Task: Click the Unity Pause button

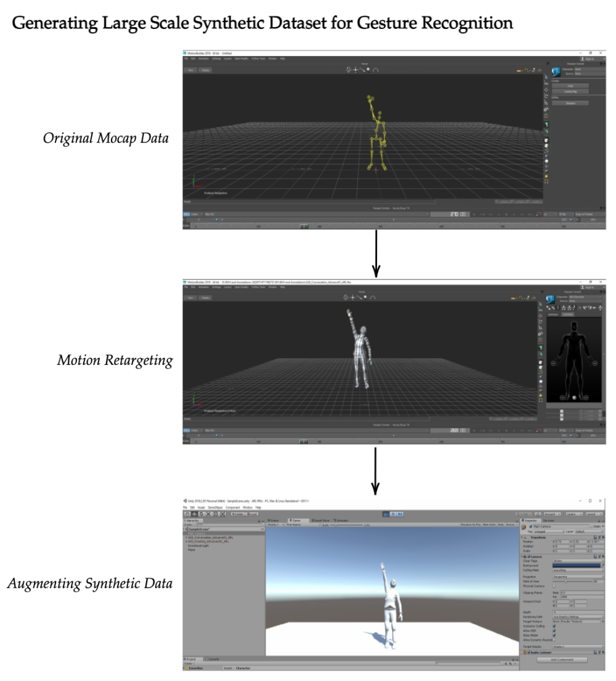Action: pos(393,513)
